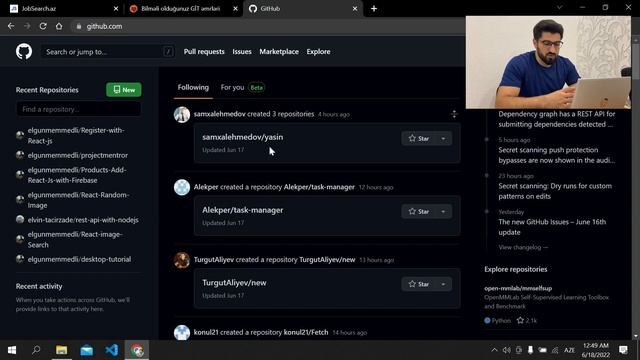Star the Alekper/task-manager repository
640x360 pixels.
click(419, 211)
